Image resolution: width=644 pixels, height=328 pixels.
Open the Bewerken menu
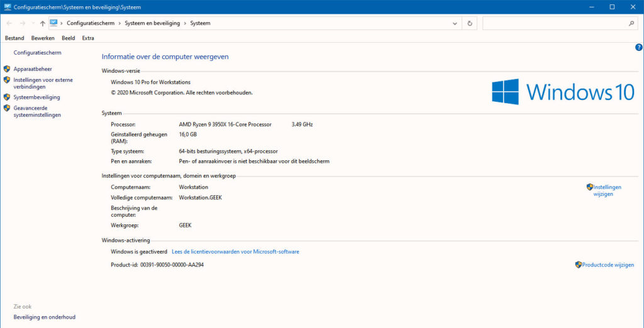[43, 38]
